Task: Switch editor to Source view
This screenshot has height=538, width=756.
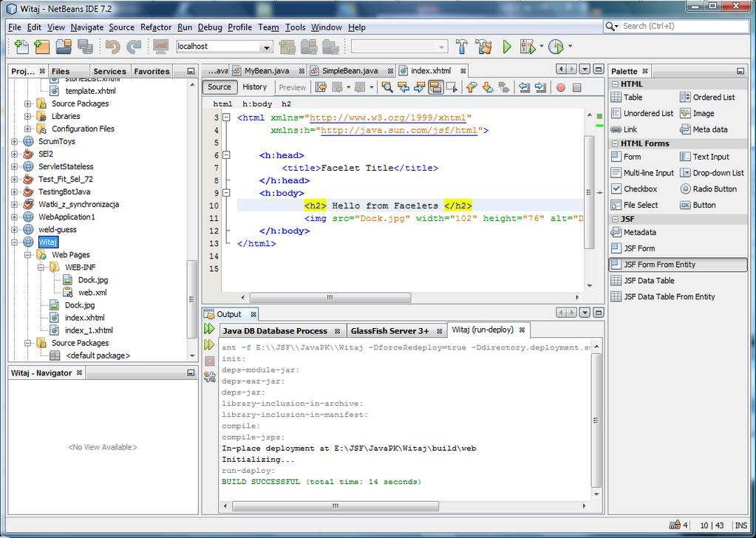Action: [219, 86]
